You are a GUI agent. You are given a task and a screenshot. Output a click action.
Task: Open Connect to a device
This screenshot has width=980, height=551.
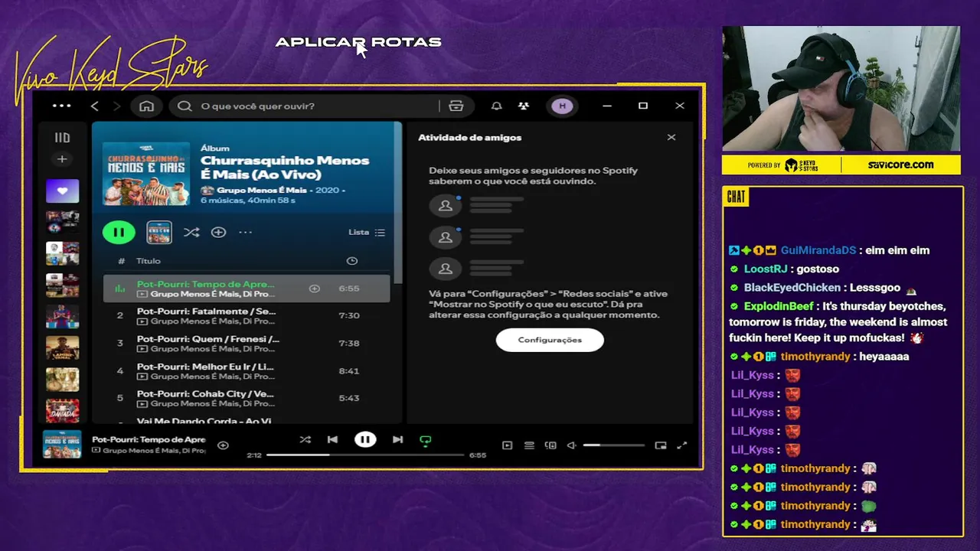pos(550,445)
